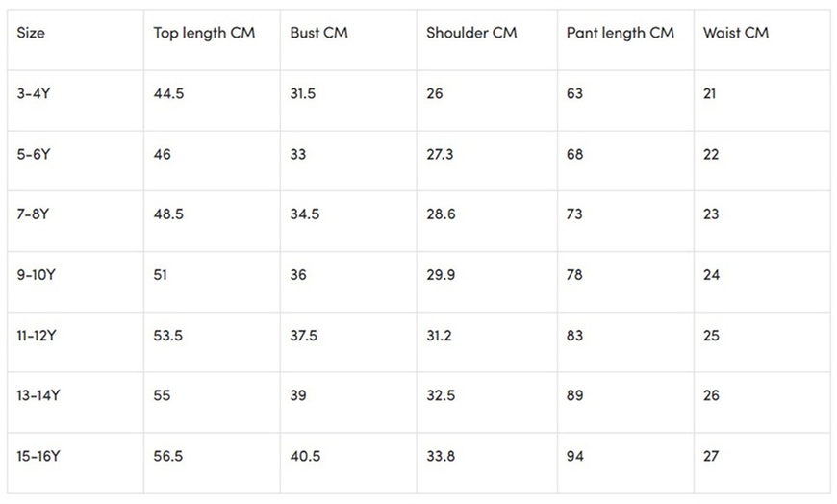Image resolution: width=837 pixels, height=504 pixels.
Task: Select the Shoulder CM column header
Action: [x=471, y=33]
